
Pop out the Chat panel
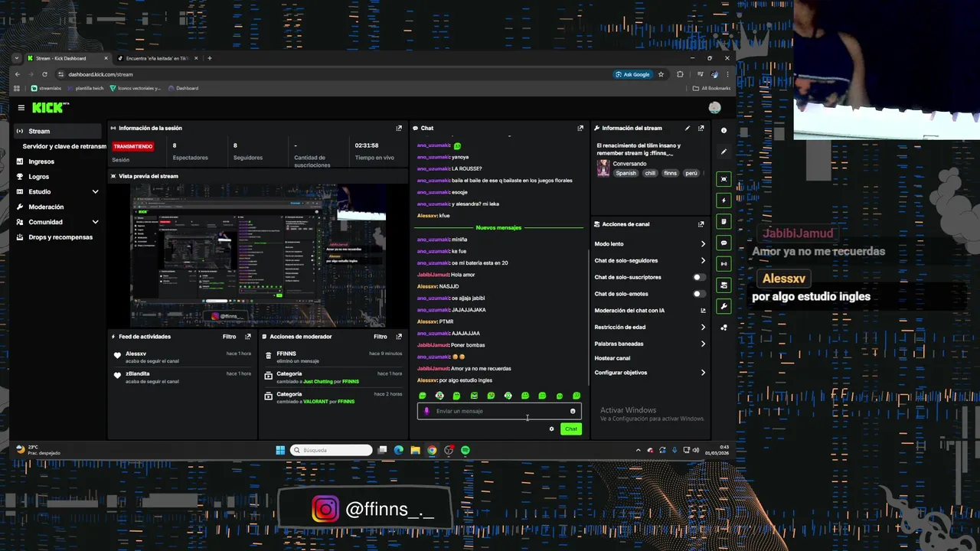[580, 129]
